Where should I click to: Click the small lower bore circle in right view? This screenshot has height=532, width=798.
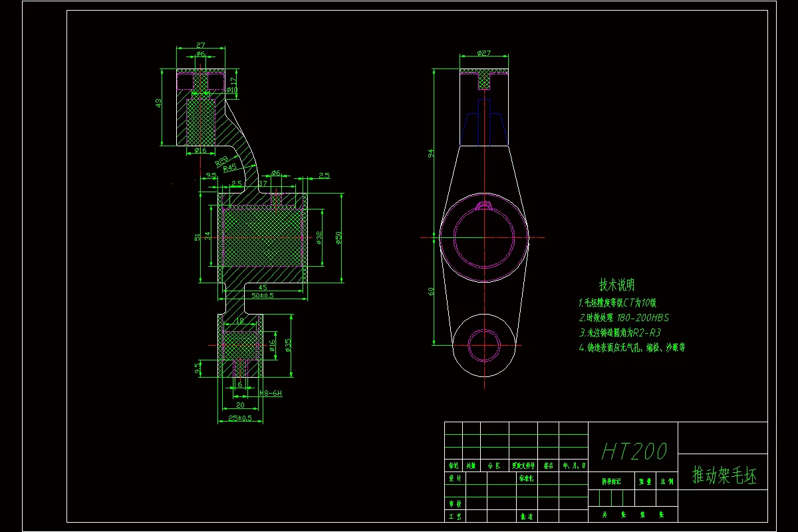point(484,344)
